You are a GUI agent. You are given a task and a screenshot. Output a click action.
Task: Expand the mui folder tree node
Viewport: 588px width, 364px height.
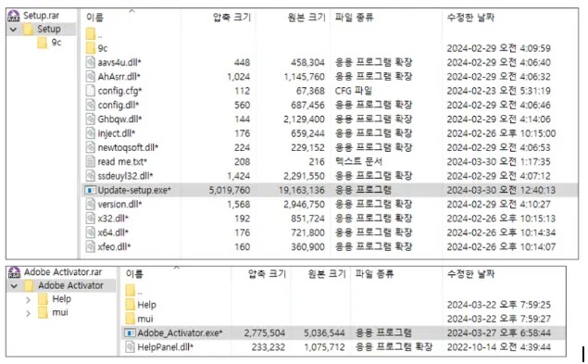point(28,313)
